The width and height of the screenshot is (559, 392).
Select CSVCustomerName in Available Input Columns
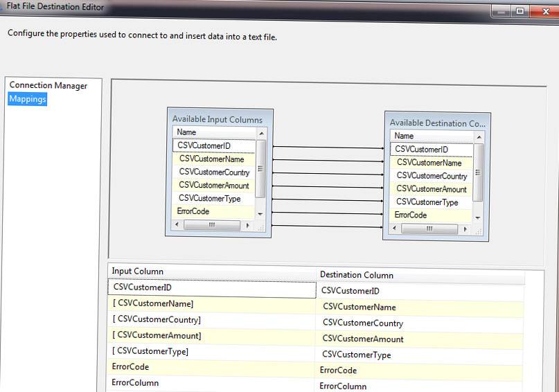tap(214, 159)
